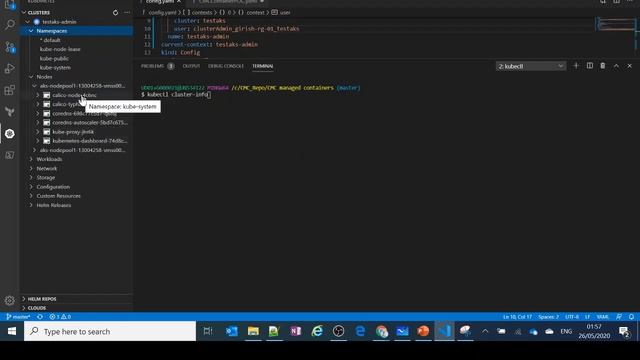Synchronize changes in status bar

40,317
